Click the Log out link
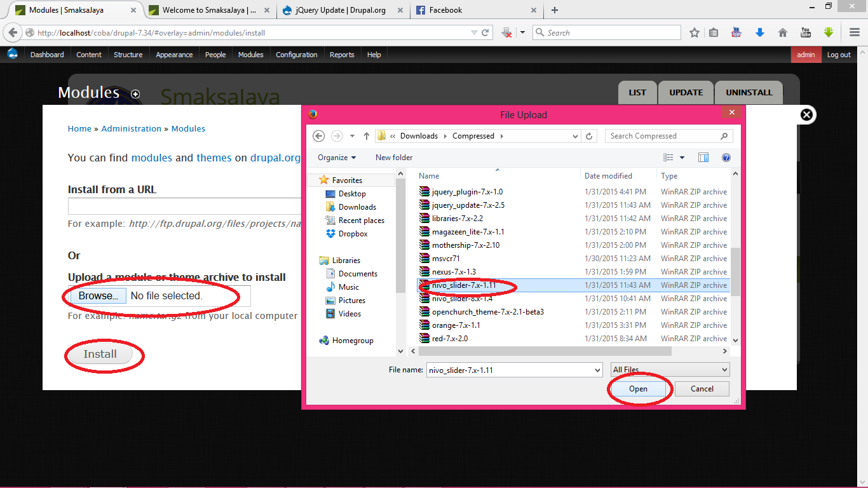Viewport: 868px width, 488px height. (839, 55)
